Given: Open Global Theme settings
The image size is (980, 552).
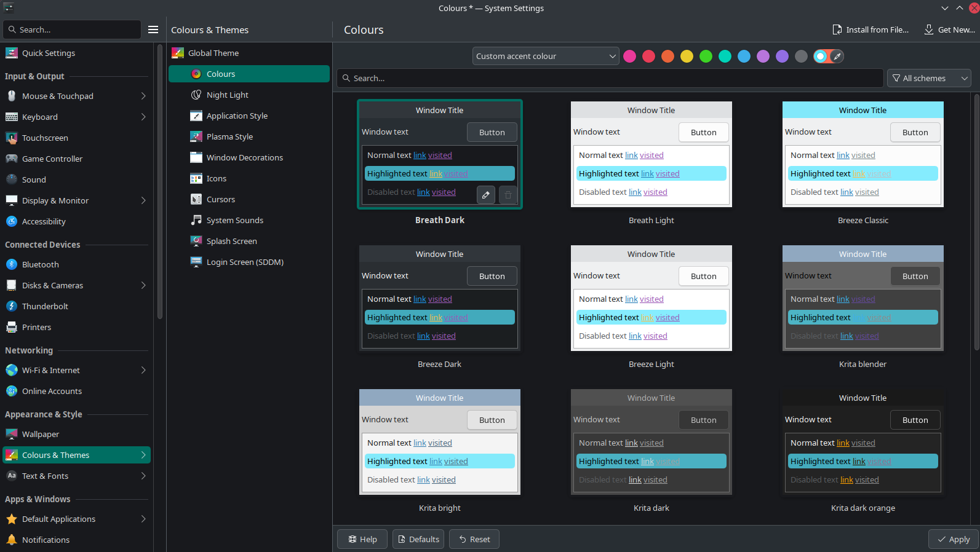Looking at the screenshot, I should (213, 53).
